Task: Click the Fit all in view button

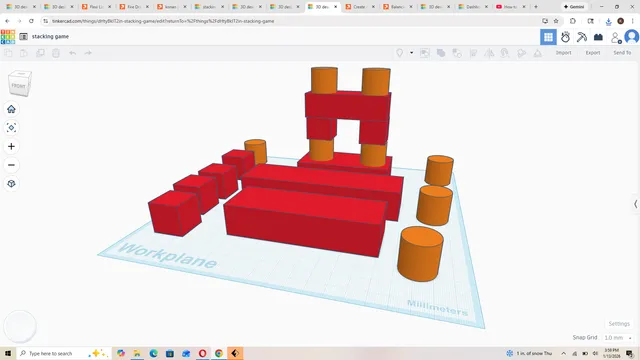Action: coord(11,128)
